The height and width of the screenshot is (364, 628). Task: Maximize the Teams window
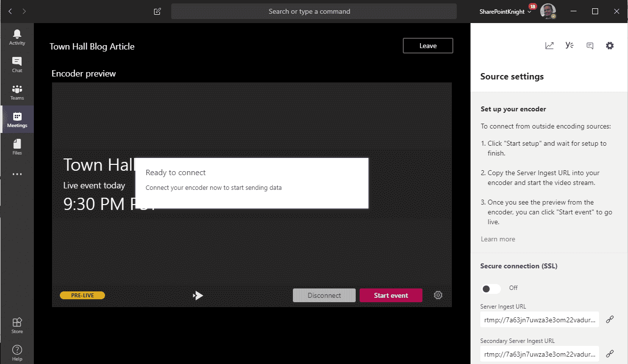[595, 11]
